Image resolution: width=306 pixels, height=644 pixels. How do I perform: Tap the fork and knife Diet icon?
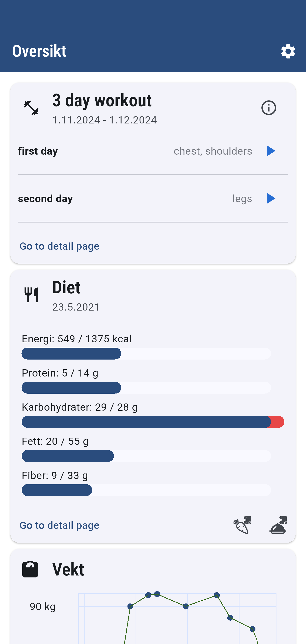(x=31, y=295)
